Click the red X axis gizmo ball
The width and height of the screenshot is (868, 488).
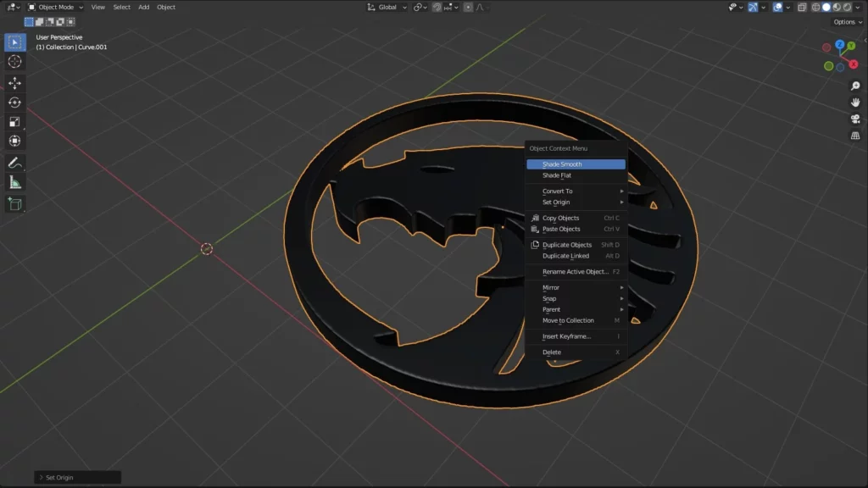(854, 64)
